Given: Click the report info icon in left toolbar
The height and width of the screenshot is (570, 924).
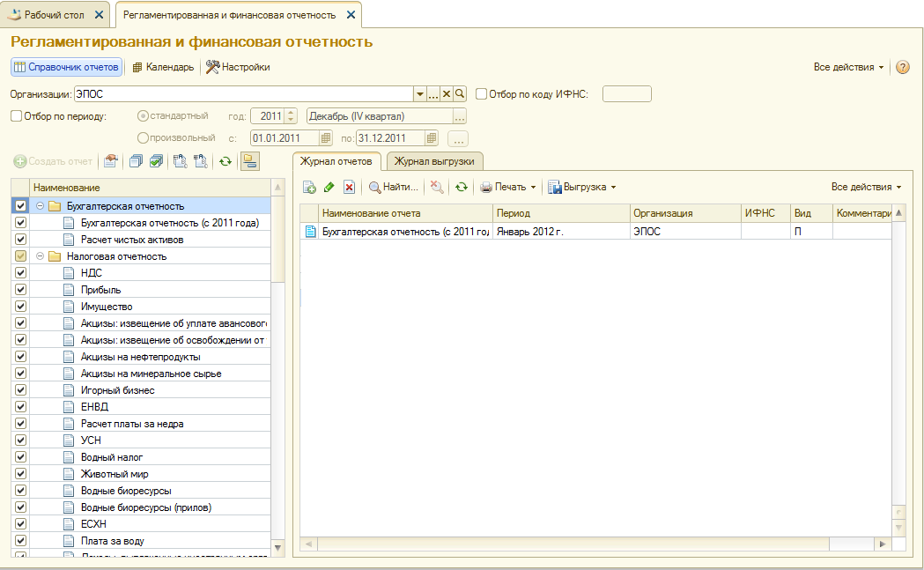Looking at the screenshot, I should coord(110,161).
